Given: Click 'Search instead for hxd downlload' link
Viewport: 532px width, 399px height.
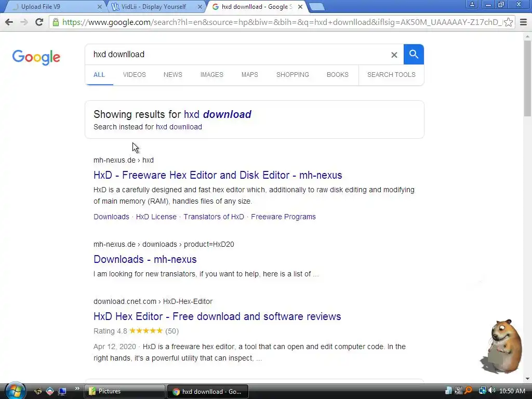Looking at the screenshot, I should (x=179, y=127).
